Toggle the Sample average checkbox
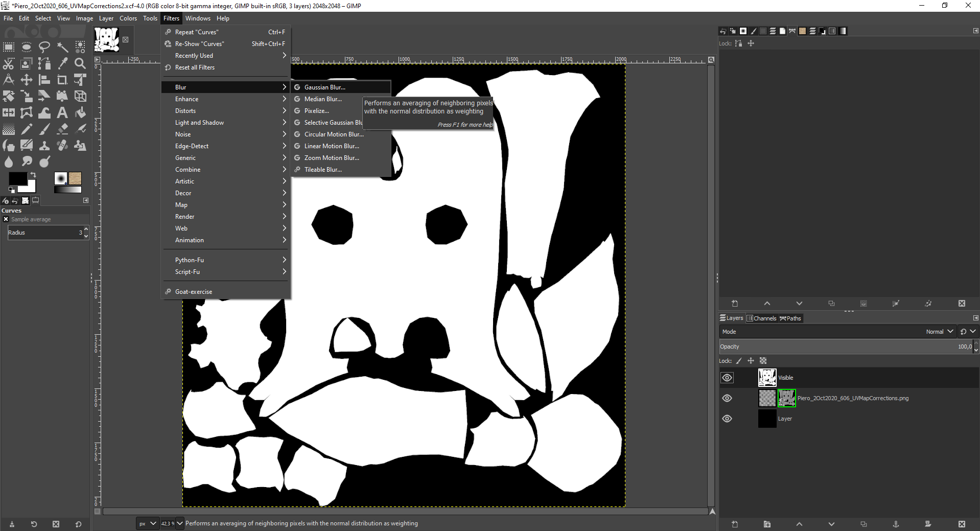This screenshot has width=980, height=531. click(x=6, y=219)
